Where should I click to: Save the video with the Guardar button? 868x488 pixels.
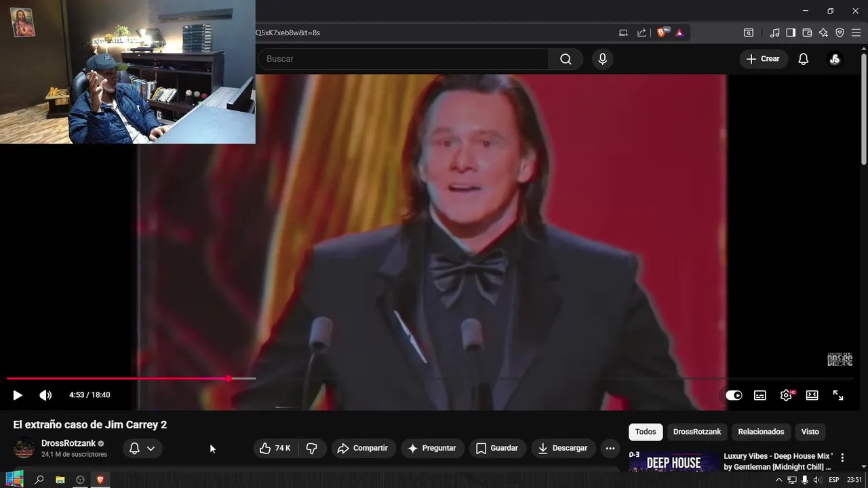497,448
